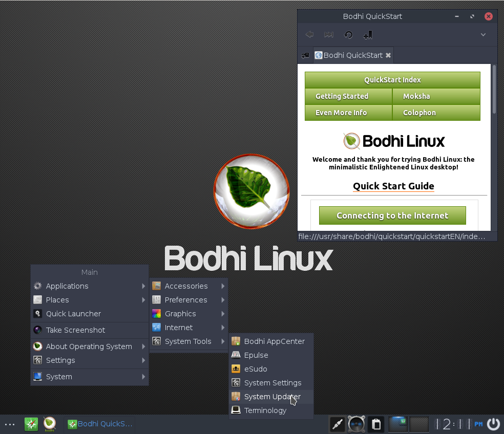Launch Epulse from System Tools
Image resolution: width=504 pixels, height=434 pixels.
271,355
